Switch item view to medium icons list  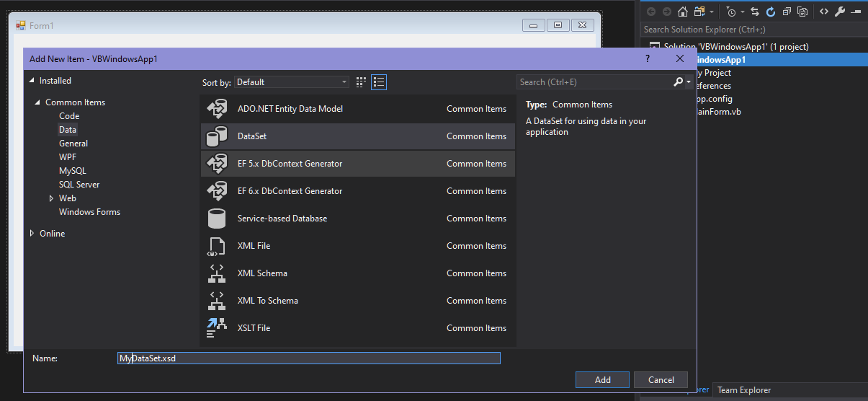[380, 82]
